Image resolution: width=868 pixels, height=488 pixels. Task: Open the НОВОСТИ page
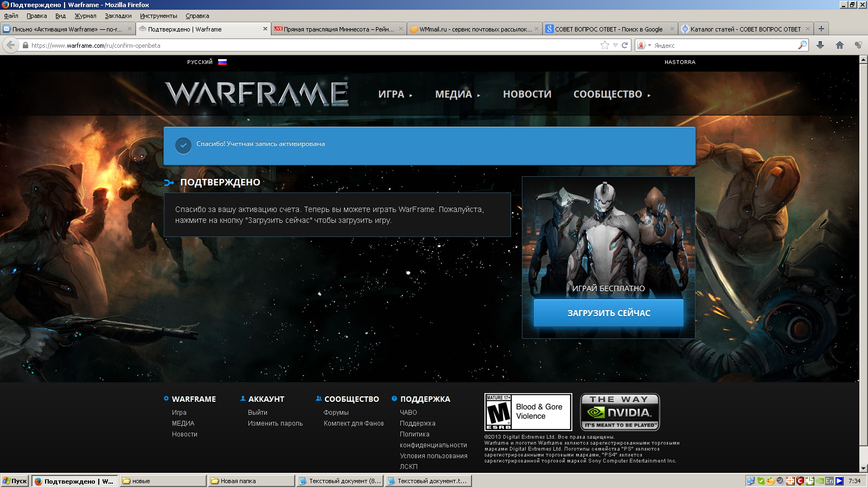[x=527, y=94]
